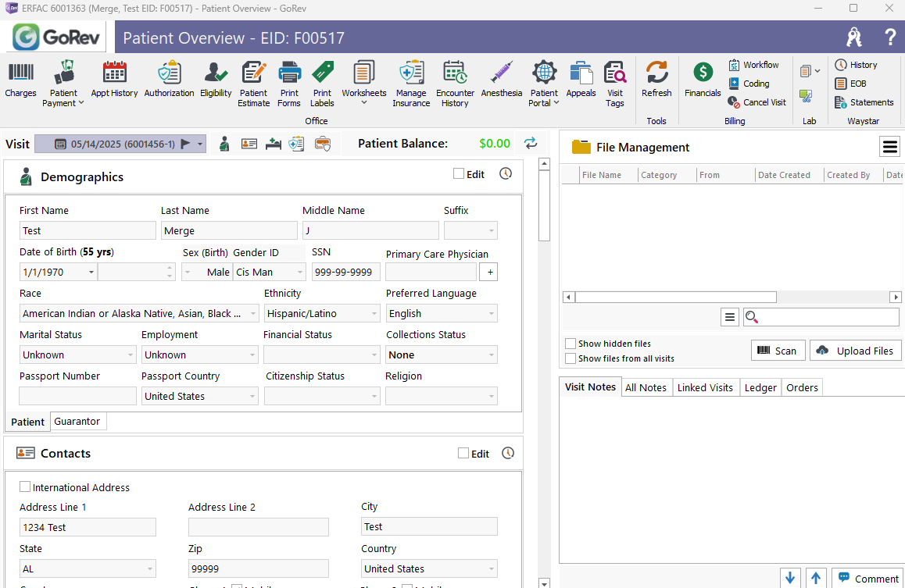Open the Linked Visits tab
The height and width of the screenshot is (588, 905).
click(x=705, y=387)
